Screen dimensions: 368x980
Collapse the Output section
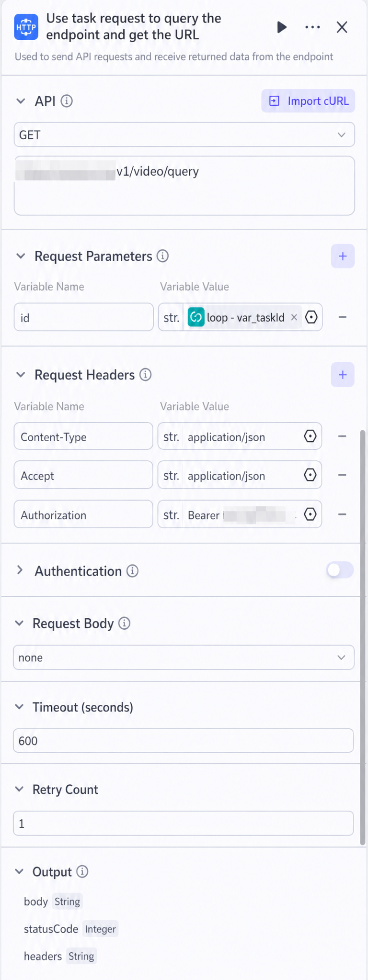pos(19,871)
